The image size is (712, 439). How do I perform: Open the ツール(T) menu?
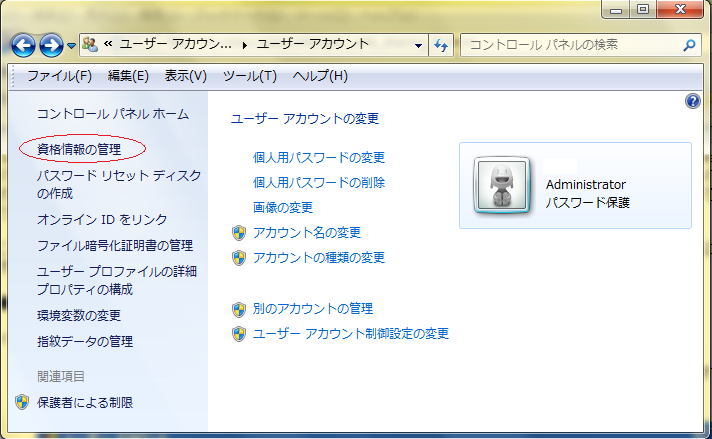click(249, 76)
